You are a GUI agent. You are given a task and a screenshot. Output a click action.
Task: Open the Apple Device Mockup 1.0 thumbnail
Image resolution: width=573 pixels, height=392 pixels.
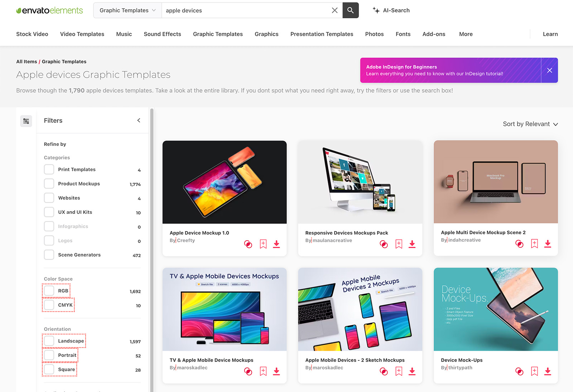pyautogui.click(x=225, y=182)
